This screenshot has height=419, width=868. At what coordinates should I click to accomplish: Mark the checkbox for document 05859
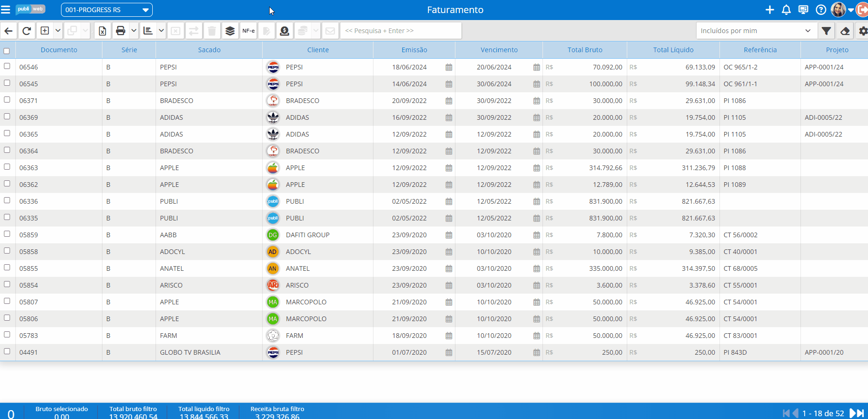point(7,234)
